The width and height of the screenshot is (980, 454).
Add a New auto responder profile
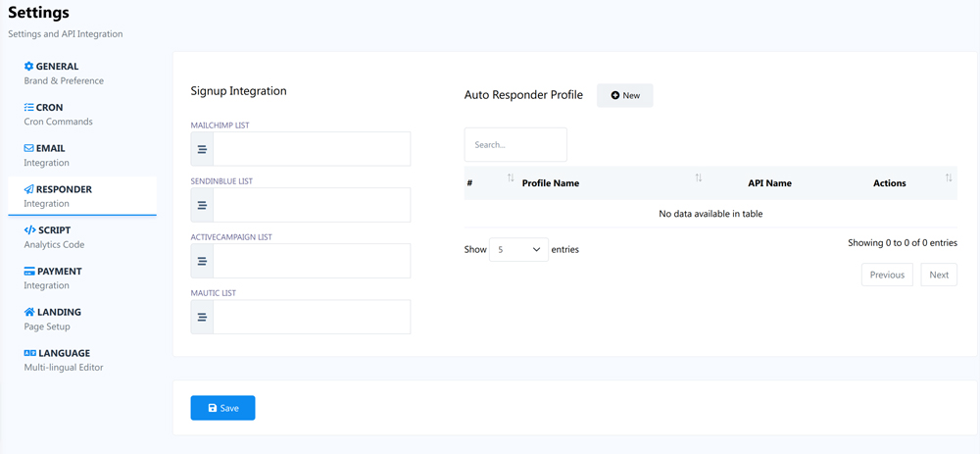(x=624, y=95)
